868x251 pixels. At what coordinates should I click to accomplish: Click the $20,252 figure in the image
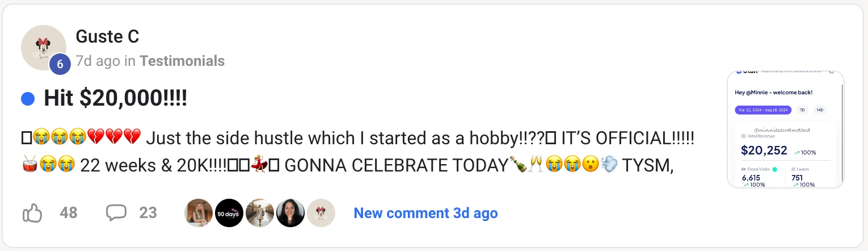764,150
